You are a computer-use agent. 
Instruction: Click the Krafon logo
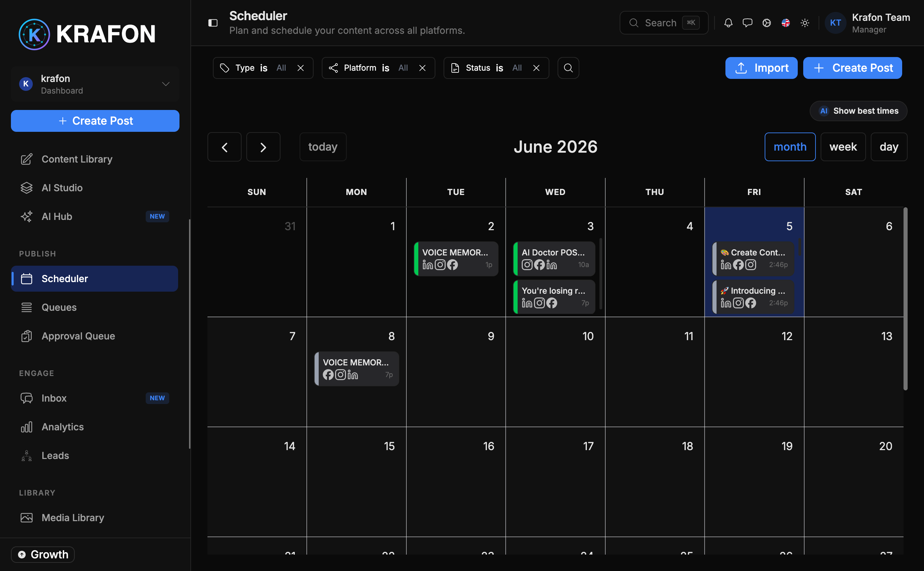(x=87, y=34)
